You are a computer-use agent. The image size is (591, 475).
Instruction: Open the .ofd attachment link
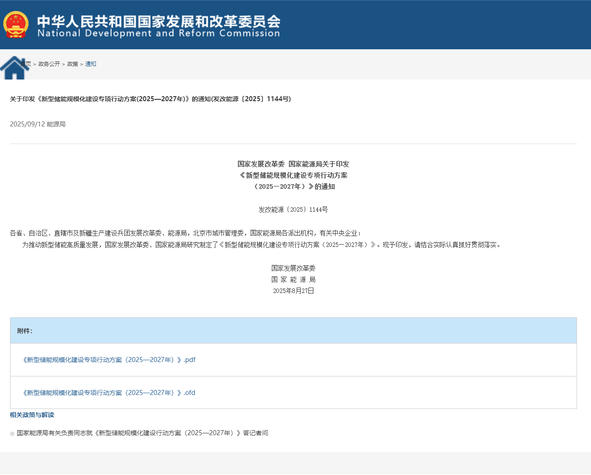[x=109, y=393]
